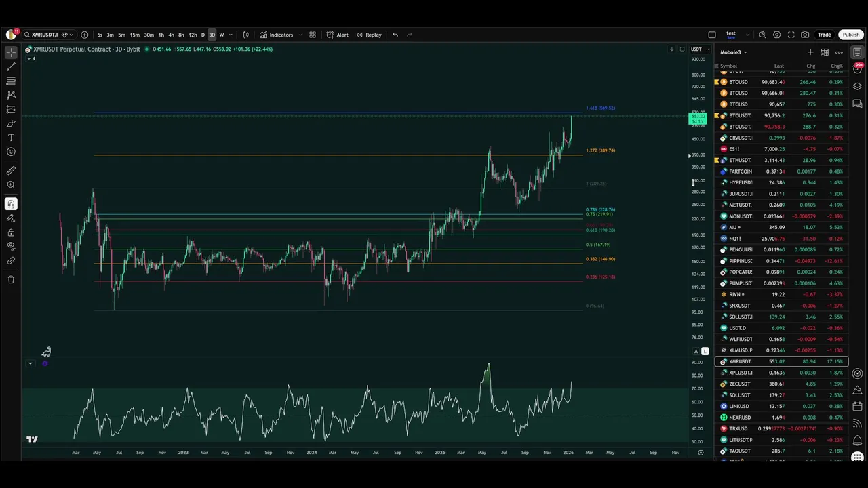Open the USDT currency dropdown
Screen dimensions: 868x488
pos(699,49)
